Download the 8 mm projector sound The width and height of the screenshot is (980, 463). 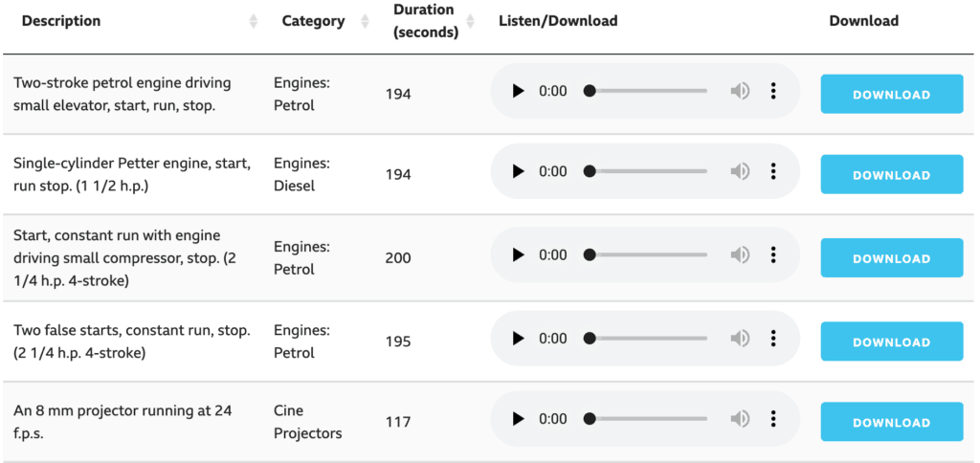pos(892,422)
